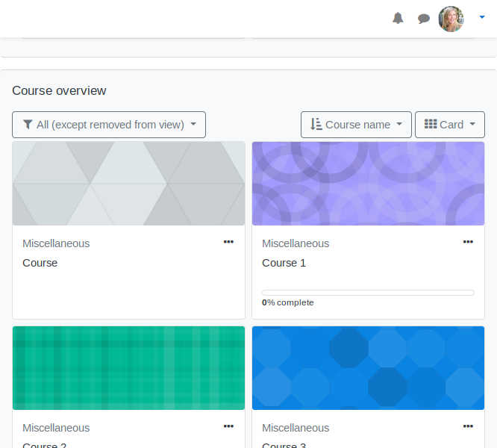Click the Miscellaneous category of Course 2
The image size is (497, 448).
click(56, 428)
